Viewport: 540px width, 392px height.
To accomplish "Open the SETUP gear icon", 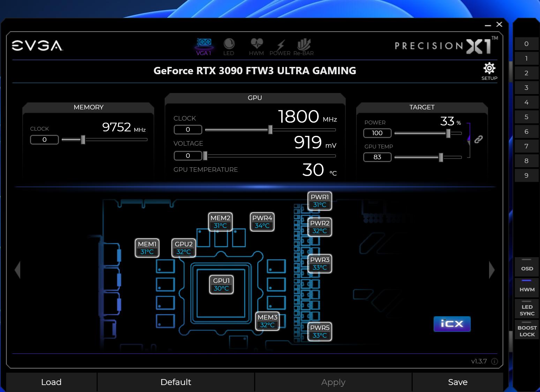I will click(x=489, y=71).
